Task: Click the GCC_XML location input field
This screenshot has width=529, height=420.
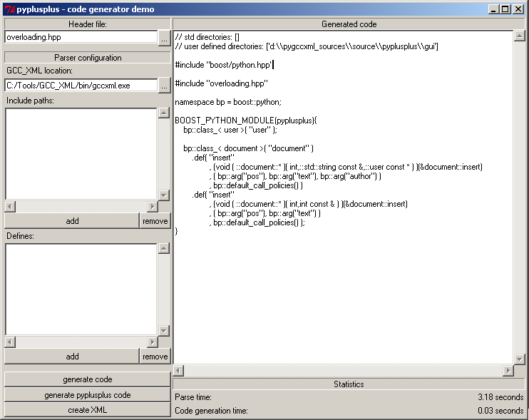Action: (x=81, y=86)
